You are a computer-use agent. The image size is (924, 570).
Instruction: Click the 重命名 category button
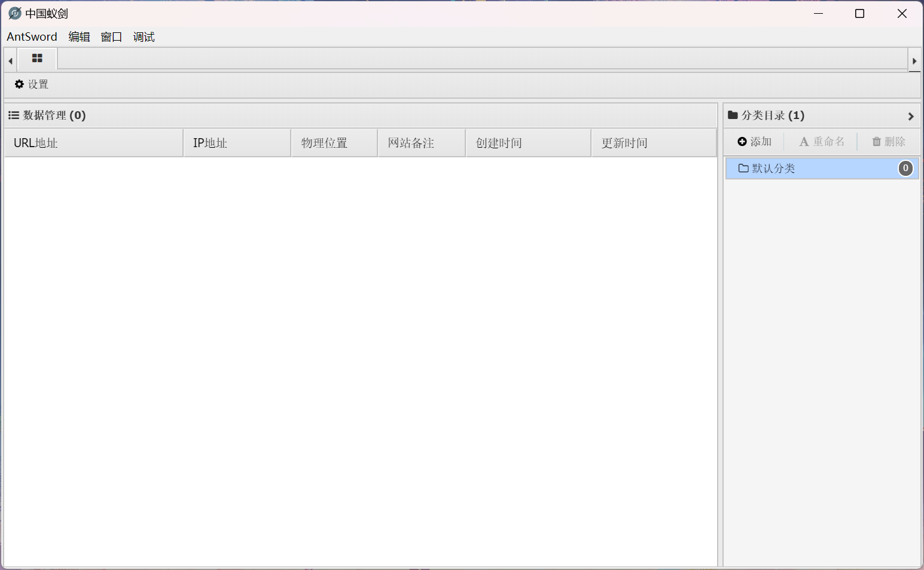coord(822,142)
